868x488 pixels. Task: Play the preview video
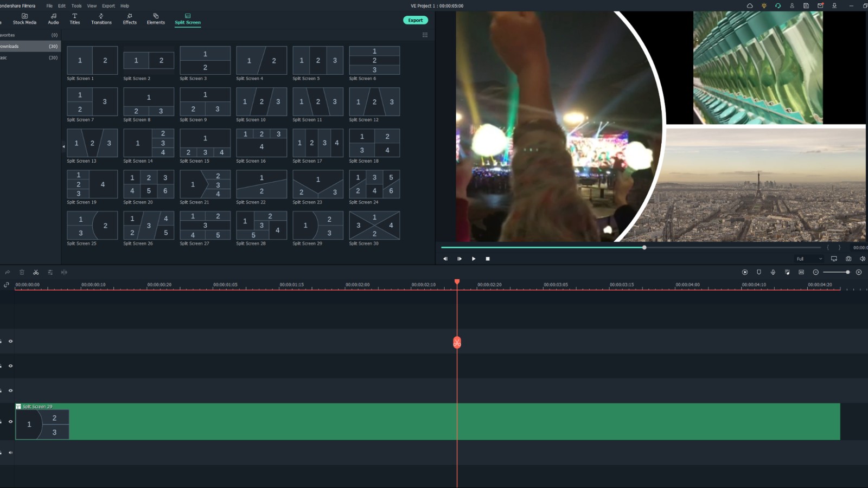(x=474, y=259)
